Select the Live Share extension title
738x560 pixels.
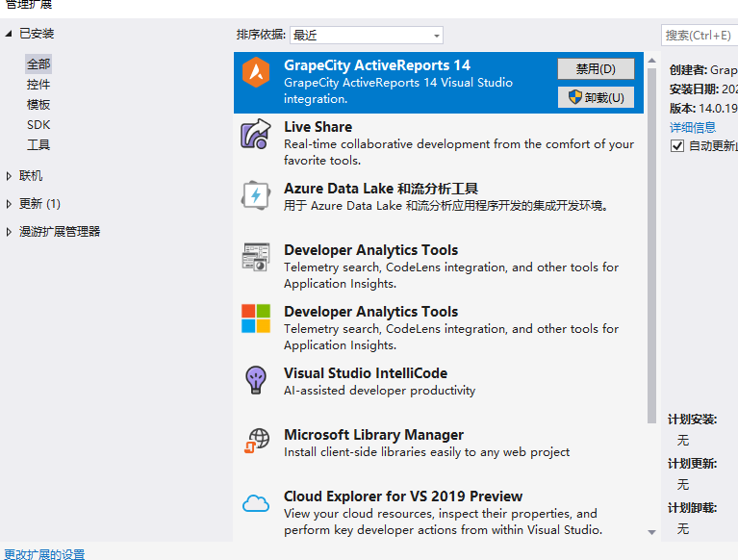(318, 127)
